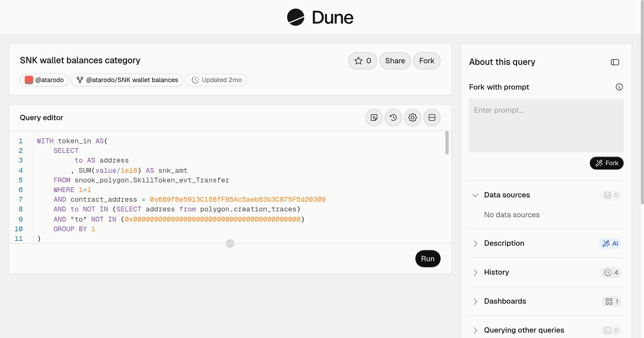The image size is (644, 338).
Task: Focus the Enter prompt text area
Action: tap(546, 126)
